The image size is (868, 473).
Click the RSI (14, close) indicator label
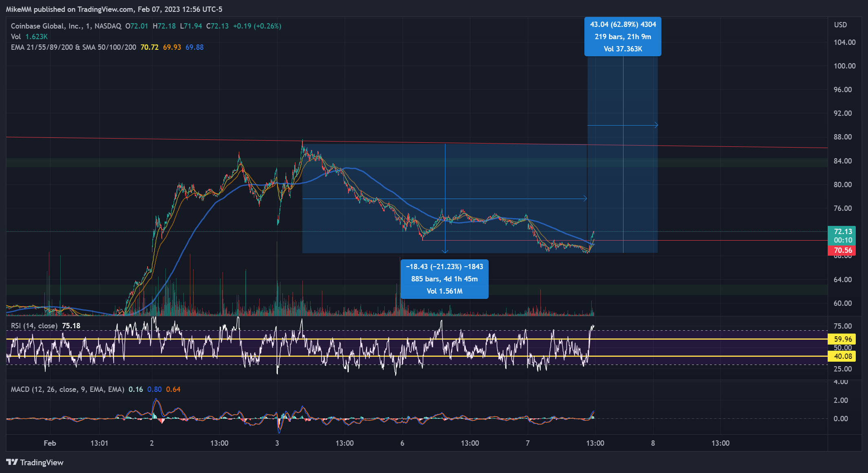[34, 325]
